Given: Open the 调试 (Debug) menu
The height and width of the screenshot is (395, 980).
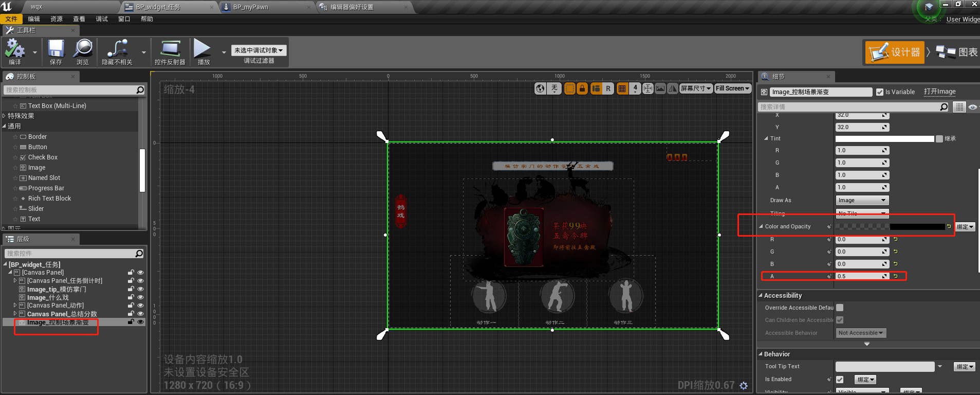Looking at the screenshot, I should [102, 19].
